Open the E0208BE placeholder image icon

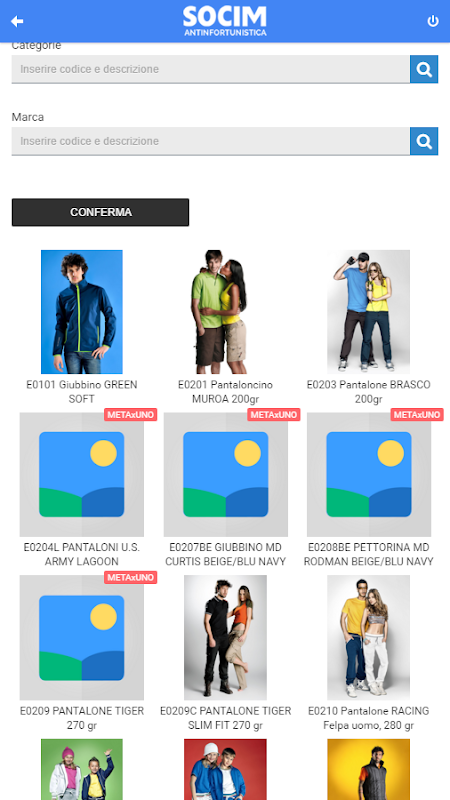point(369,474)
